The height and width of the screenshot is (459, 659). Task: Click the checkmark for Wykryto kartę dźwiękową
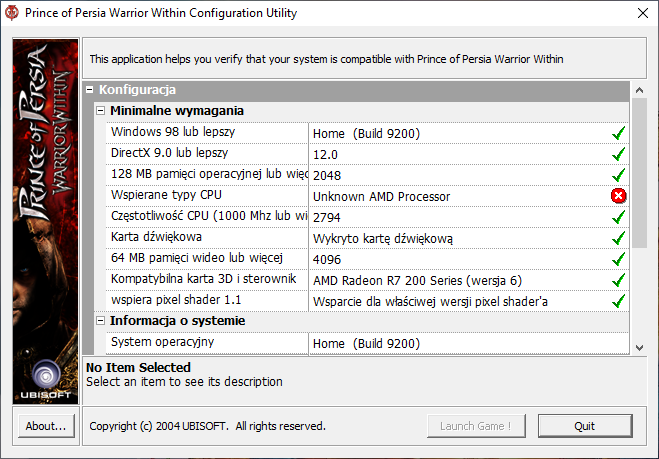point(618,238)
